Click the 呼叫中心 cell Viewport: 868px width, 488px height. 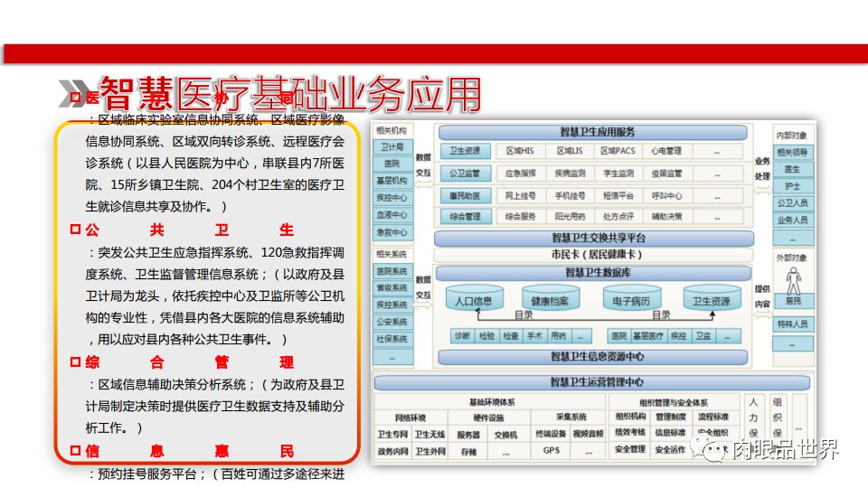coord(666,196)
